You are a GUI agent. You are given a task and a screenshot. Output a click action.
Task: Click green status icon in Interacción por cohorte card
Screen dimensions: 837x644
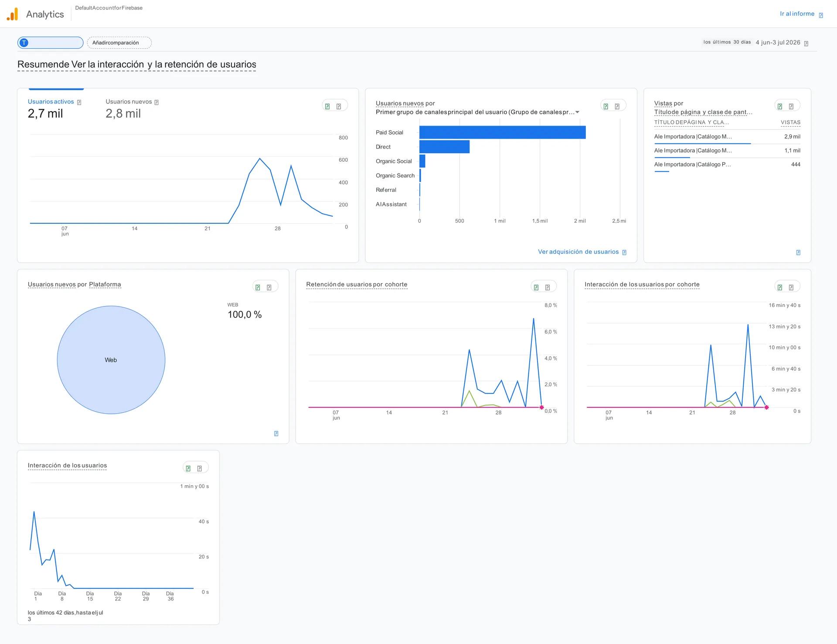click(780, 287)
